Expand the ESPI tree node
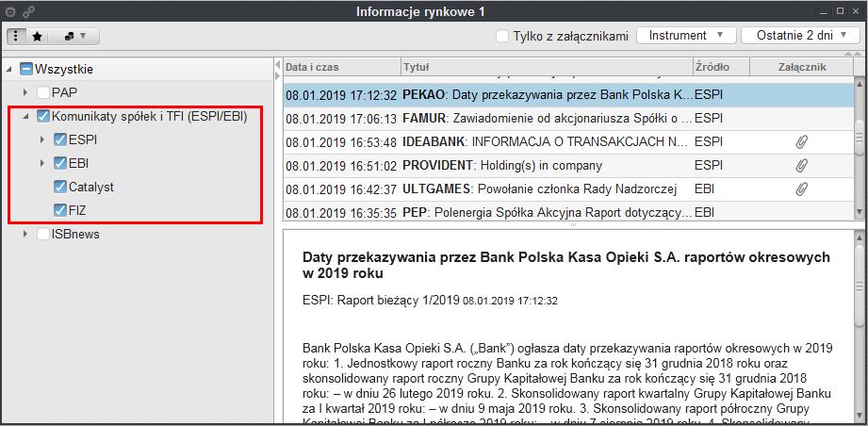 (42, 140)
